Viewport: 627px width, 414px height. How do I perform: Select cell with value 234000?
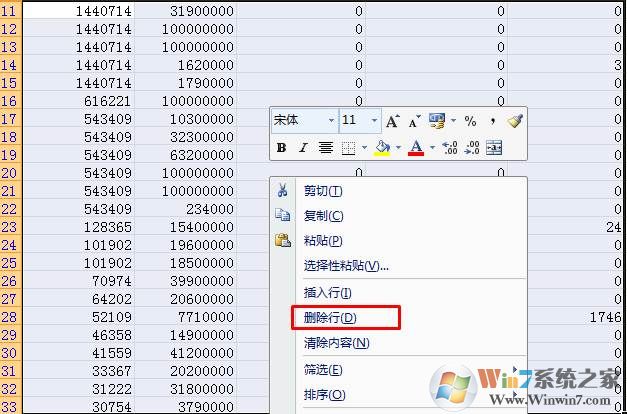coord(186,209)
